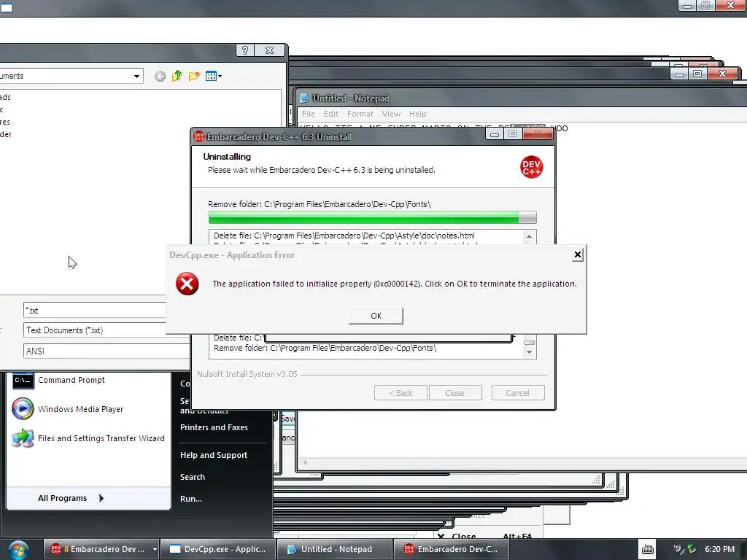Open the Format menu in Notepad
Viewport: 747px width, 560px height.
tap(360, 114)
